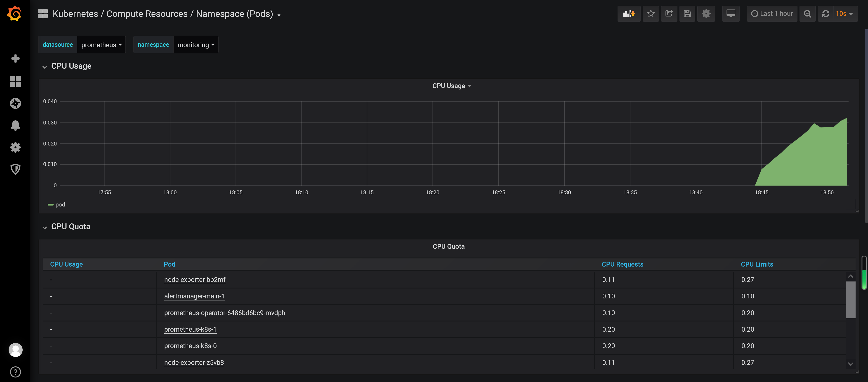Save dashboard using disk icon

tap(687, 14)
